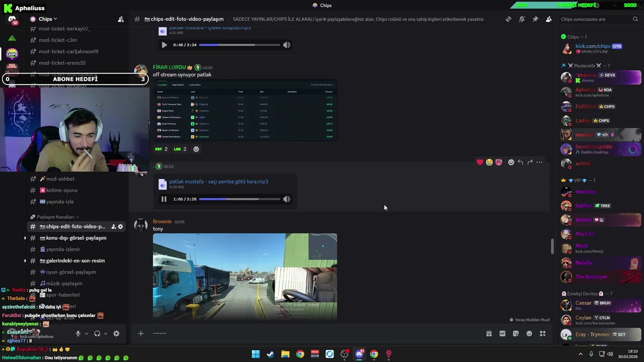Toggle the member list icon
Viewport: 644px width, 362px height.
[x=548, y=19]
